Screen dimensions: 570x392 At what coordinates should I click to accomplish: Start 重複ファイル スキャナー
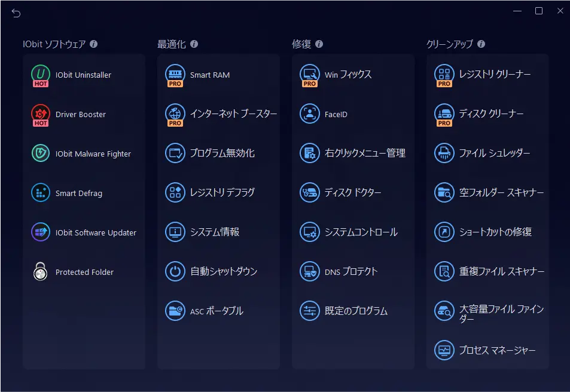point(486,272)
